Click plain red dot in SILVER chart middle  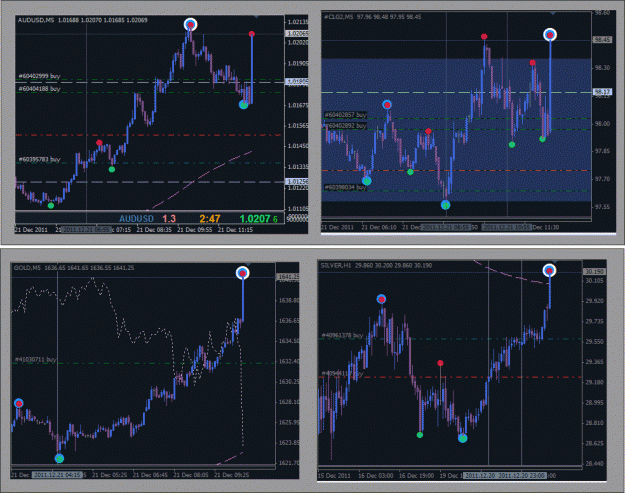[x=440, y=363]
